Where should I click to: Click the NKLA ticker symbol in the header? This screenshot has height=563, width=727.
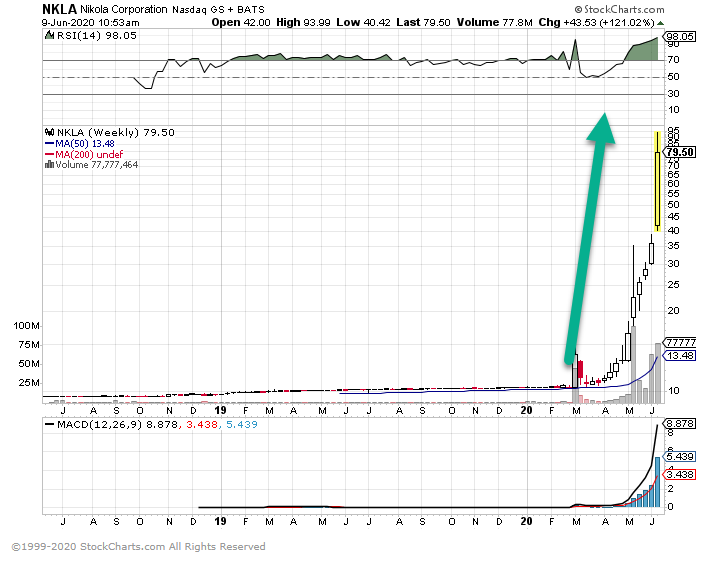59,9
